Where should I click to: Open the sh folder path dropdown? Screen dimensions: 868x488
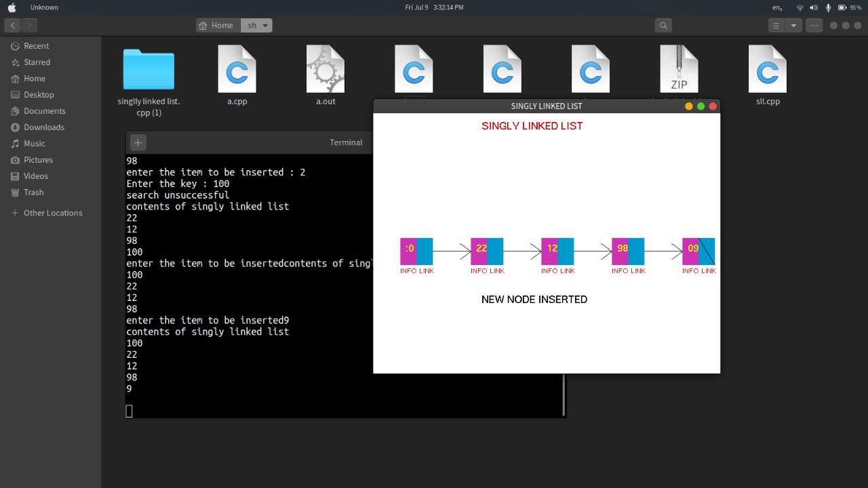256,26
